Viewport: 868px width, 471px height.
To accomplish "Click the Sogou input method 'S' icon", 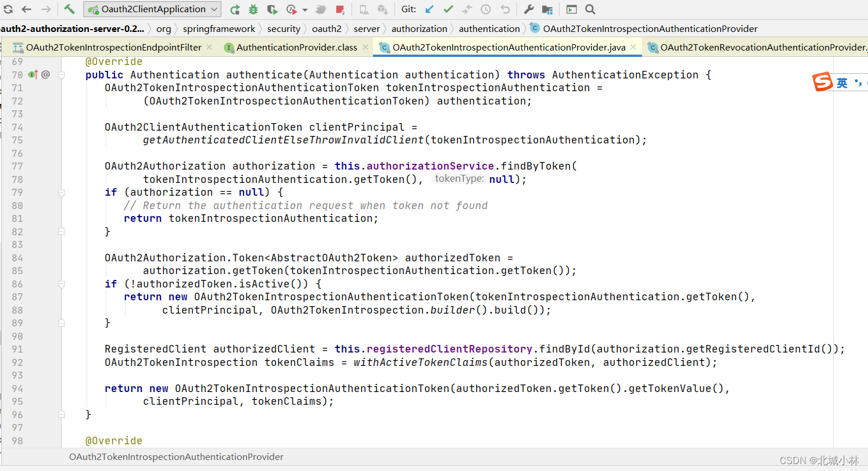I will point(822,82).
